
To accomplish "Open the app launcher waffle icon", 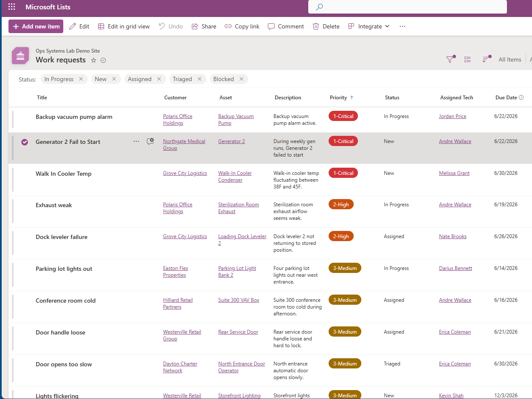I will [12, 7].
